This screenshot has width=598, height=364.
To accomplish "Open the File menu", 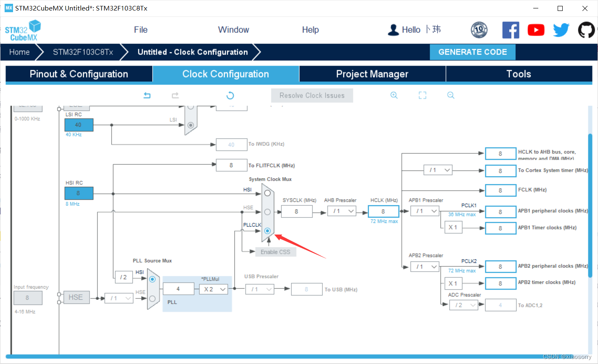I will (140, 30).
